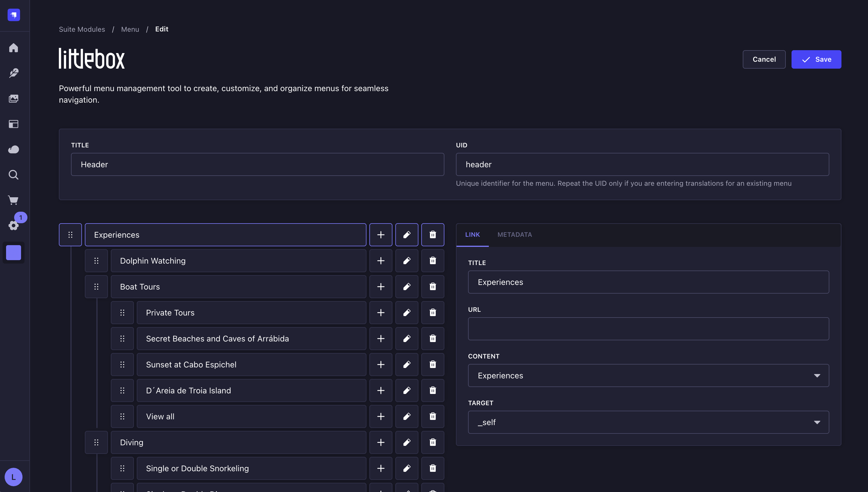The width and height of the screenshot is (868, 492).
Task: Open the home icon in sidebar
Action: pos(14,48)
